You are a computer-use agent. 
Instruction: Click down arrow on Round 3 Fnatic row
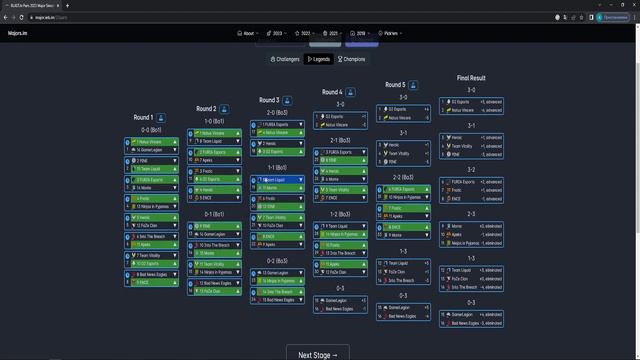301,199
